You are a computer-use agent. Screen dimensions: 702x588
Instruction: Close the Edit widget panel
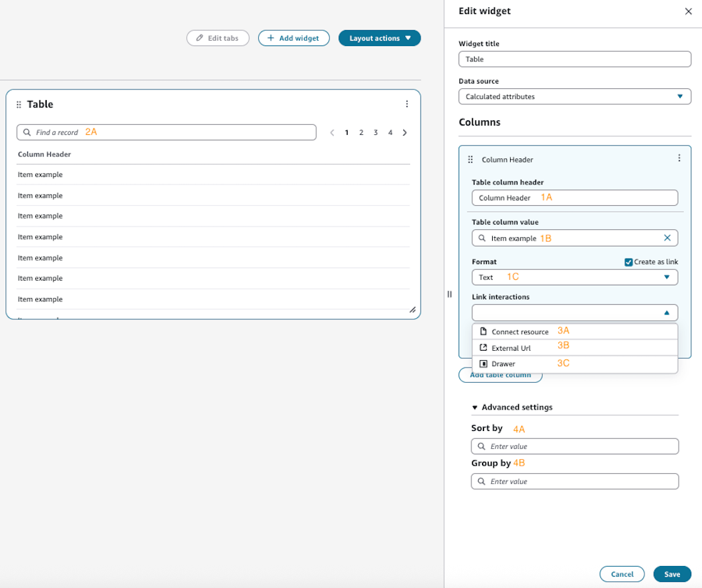click(x=688, y=11)
